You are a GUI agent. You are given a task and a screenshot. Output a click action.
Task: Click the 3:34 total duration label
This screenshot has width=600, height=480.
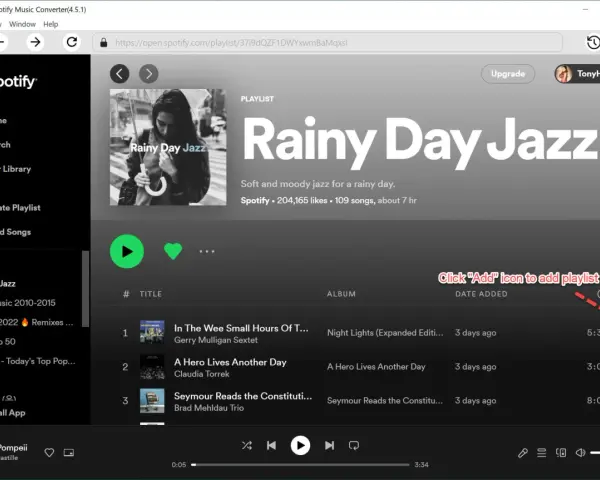point(421,465)
